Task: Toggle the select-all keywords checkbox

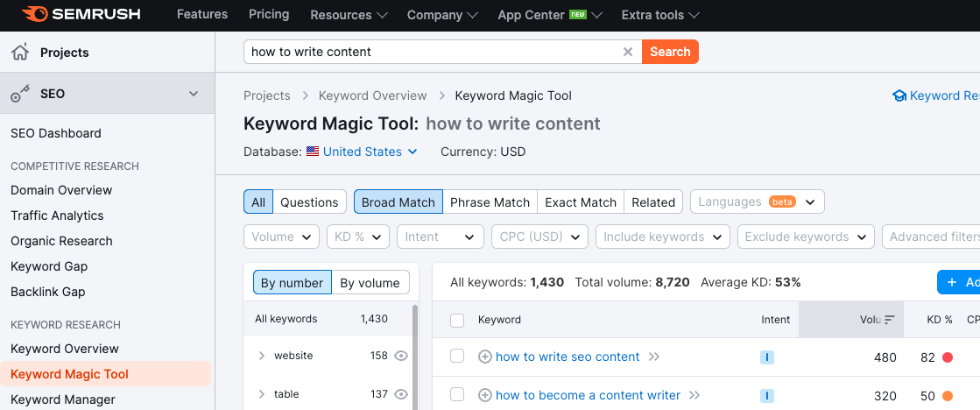Action: [457, 320]
